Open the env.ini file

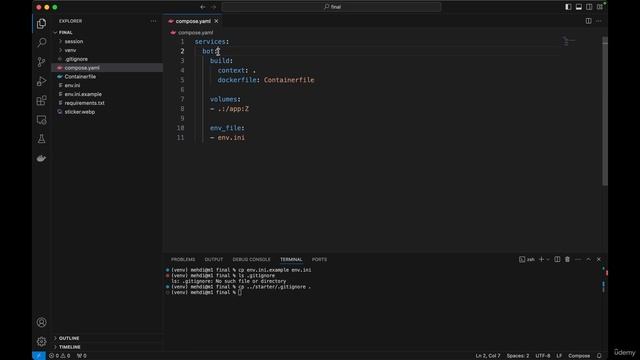[72, 85]
